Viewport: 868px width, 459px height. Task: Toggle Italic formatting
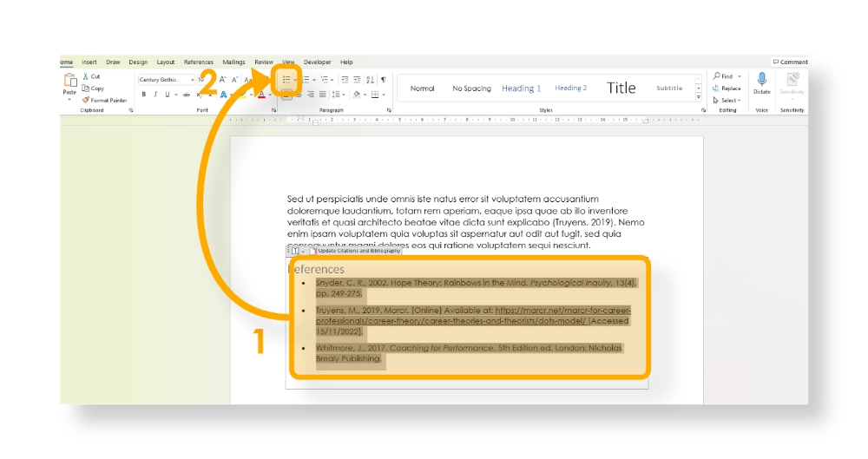pyautogui.click(x=155, y=94)
